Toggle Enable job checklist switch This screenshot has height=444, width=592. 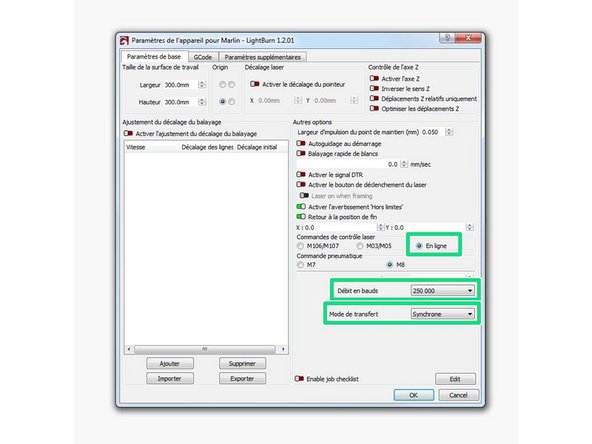click(x=299, y=379)
